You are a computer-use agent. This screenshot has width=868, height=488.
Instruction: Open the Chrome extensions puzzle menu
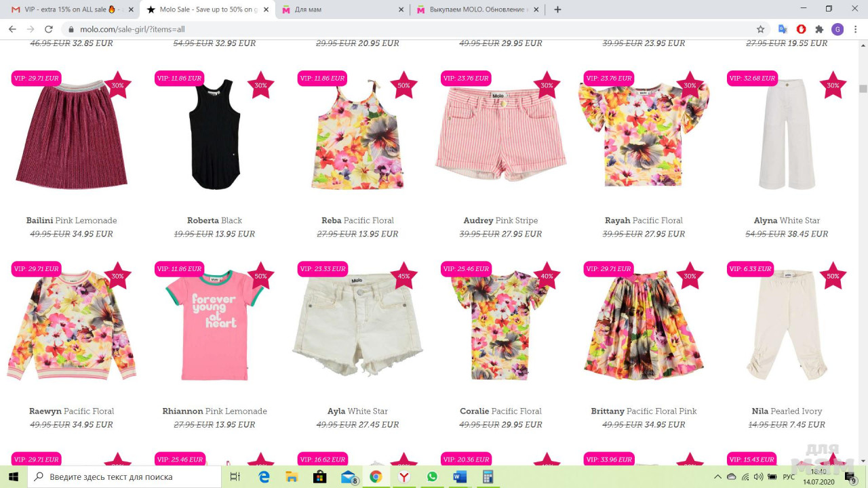pyautogui.click(x=819, y=29)
